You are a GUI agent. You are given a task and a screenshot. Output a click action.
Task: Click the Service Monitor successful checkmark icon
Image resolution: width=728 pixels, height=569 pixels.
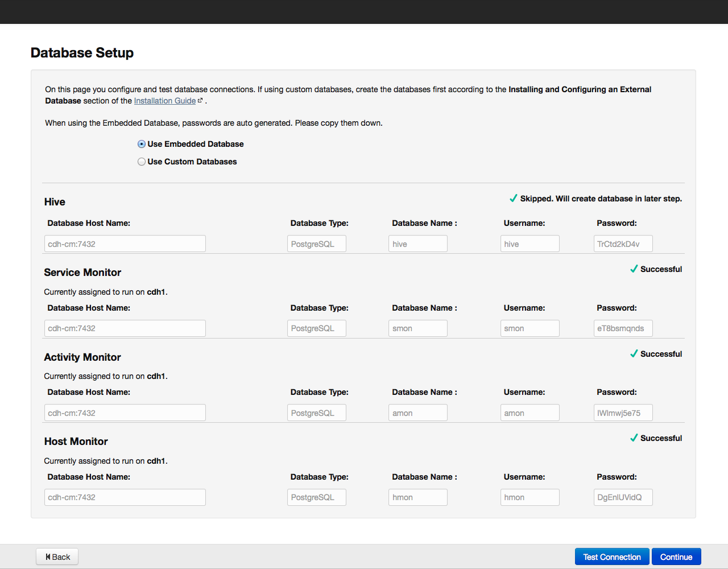634,269
